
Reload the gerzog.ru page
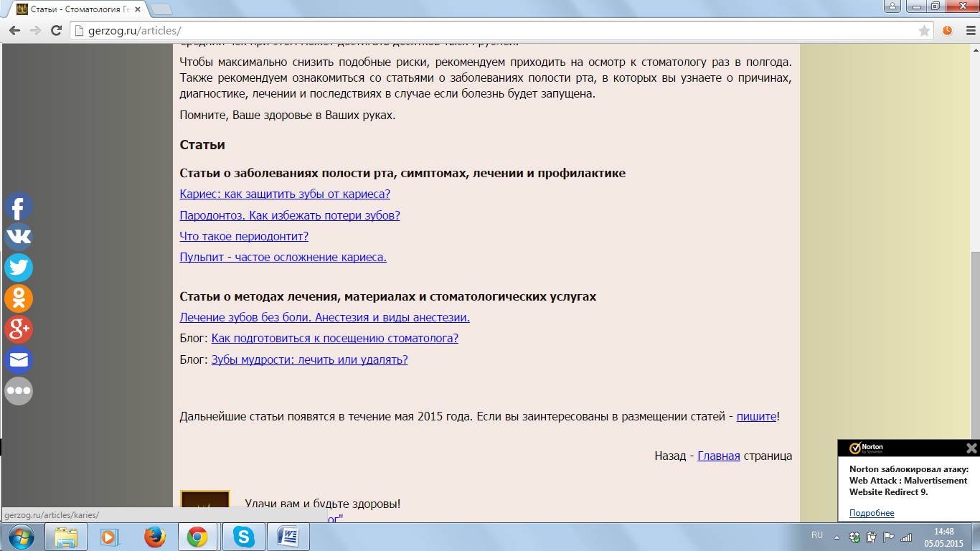click(56, 31)
